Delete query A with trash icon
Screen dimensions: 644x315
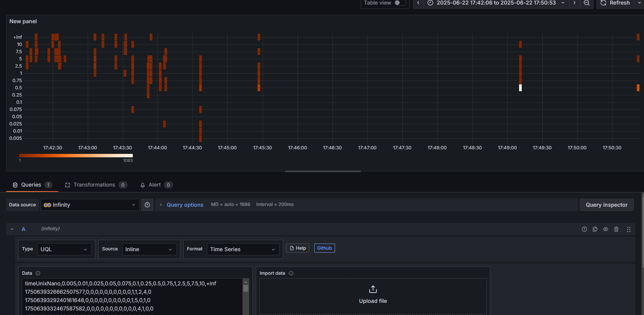click(616, 229)
